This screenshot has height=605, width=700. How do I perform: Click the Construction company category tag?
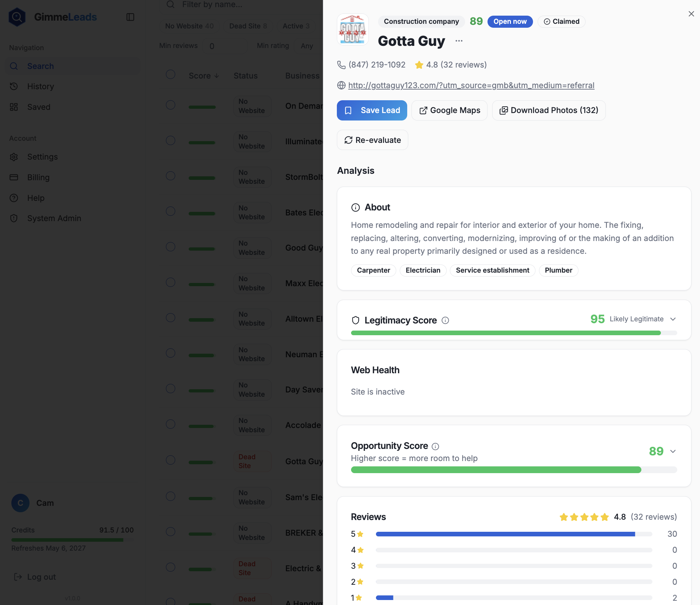point(421,21)
